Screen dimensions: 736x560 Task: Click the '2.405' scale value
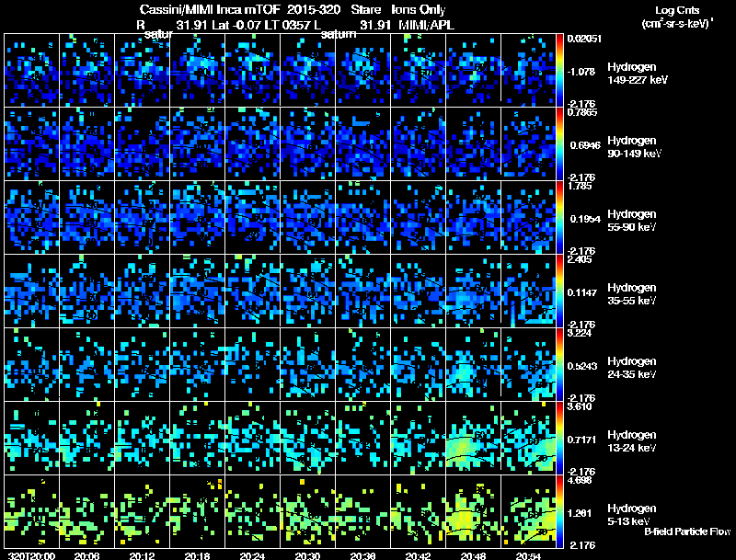click(x=580, y=259)
